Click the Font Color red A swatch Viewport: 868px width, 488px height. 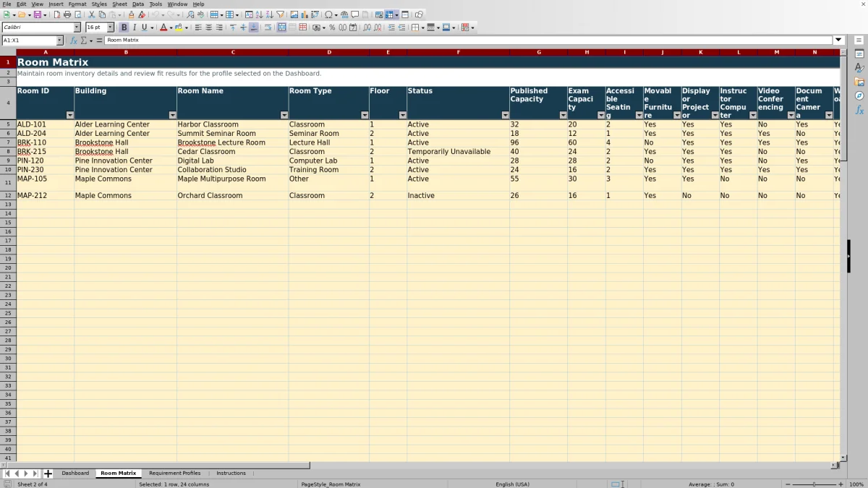[x=163, y=27]
